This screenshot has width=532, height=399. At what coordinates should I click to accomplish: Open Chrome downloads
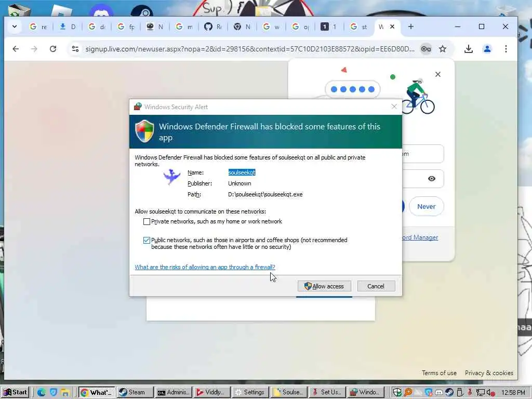click(x=469, y=49)
